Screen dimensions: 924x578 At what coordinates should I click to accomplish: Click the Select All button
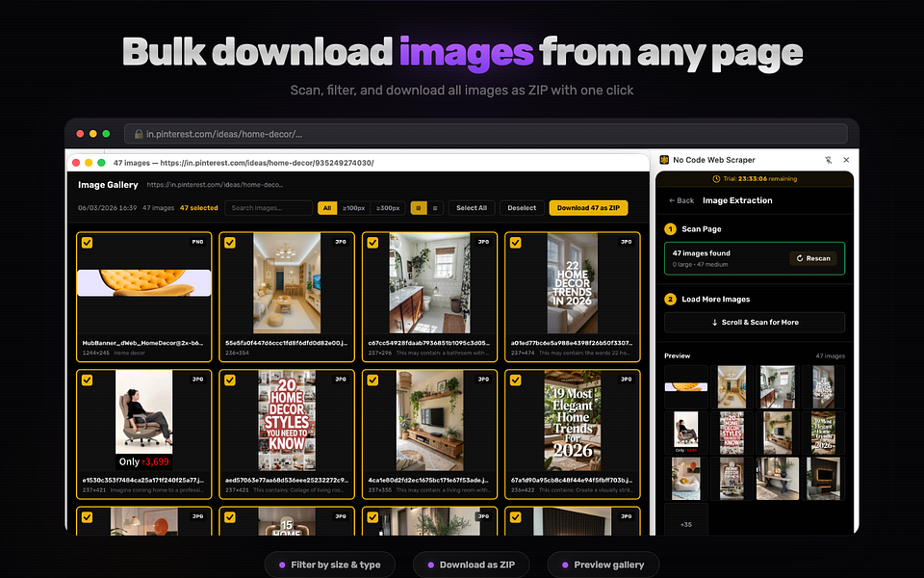point(472,208)
